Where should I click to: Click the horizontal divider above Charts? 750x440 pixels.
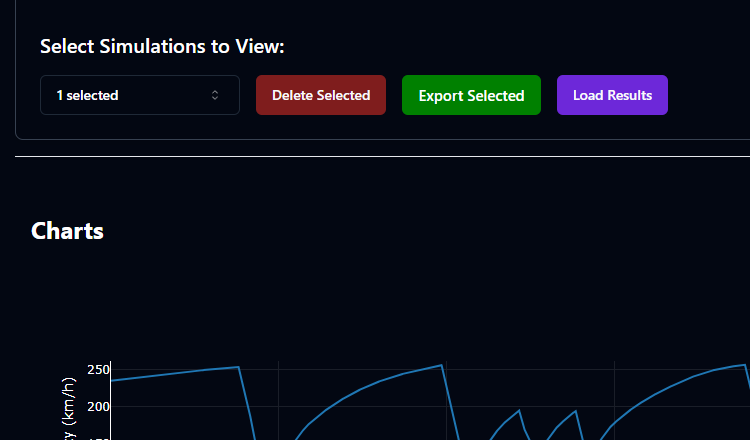380,157
